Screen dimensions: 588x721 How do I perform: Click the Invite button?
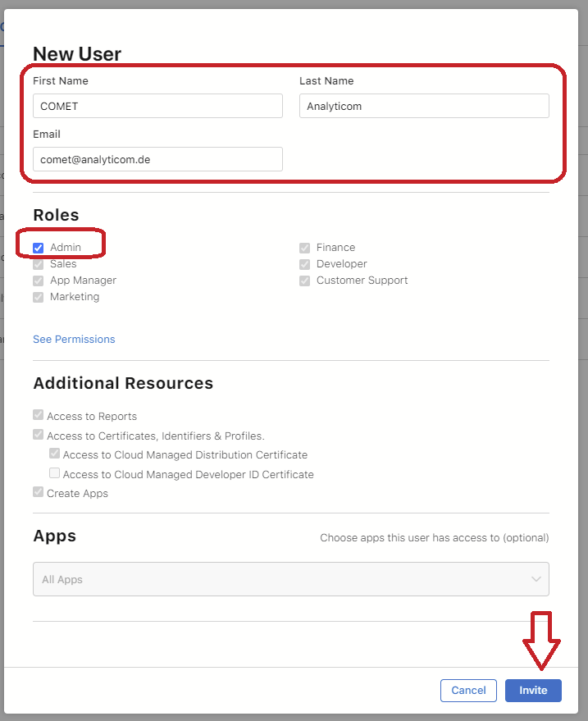click(533, 691)
